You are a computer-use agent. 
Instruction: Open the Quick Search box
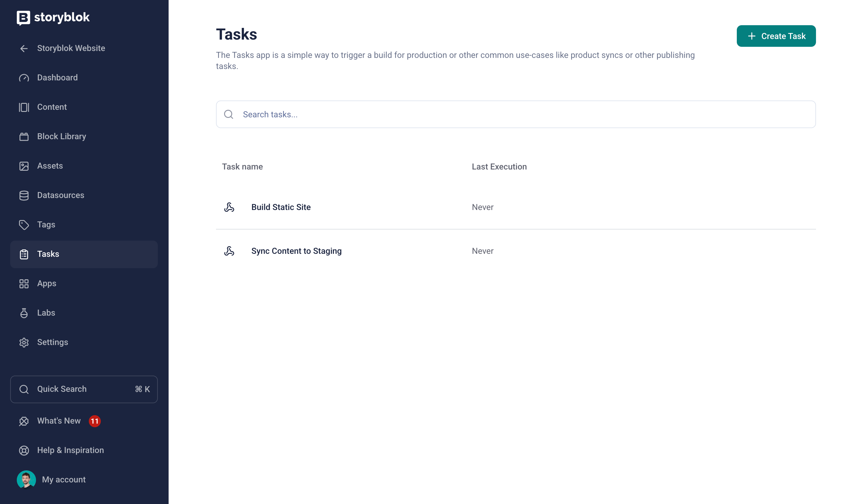[x=84, y=389]
